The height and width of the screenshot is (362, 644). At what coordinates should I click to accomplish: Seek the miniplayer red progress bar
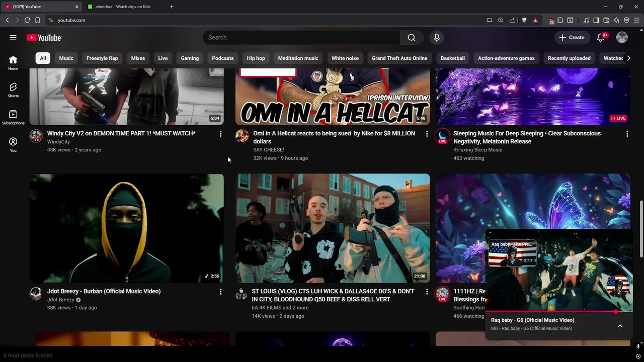[559, 312]
